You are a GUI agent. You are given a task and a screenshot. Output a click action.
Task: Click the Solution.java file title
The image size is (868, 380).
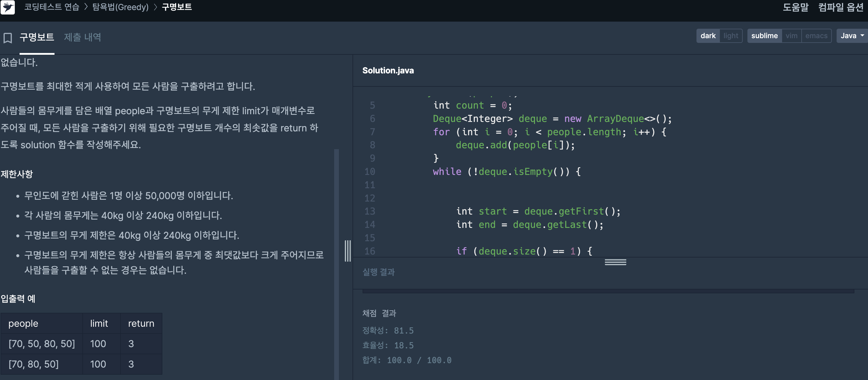coord(388,70)
